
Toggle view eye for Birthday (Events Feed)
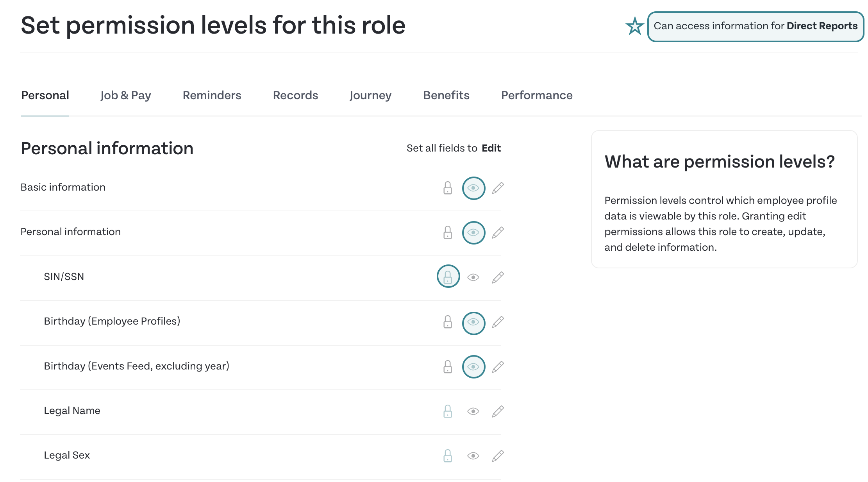point(473,367)
